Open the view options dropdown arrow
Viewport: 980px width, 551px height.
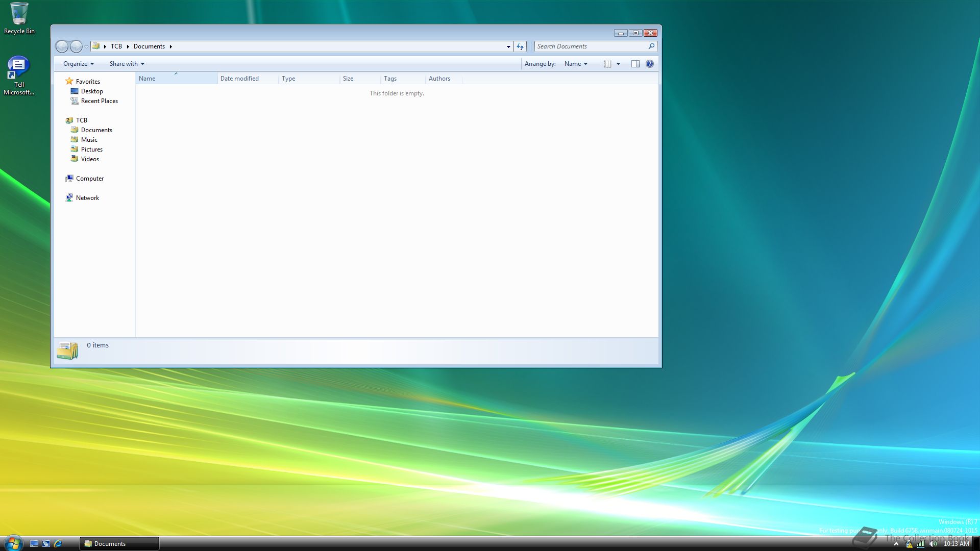[x=618, y=64]
